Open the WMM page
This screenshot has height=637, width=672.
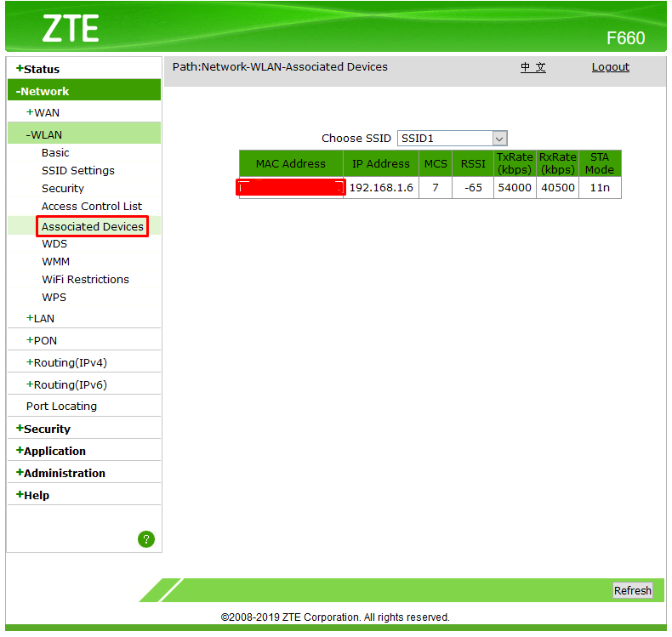[55, 261]
